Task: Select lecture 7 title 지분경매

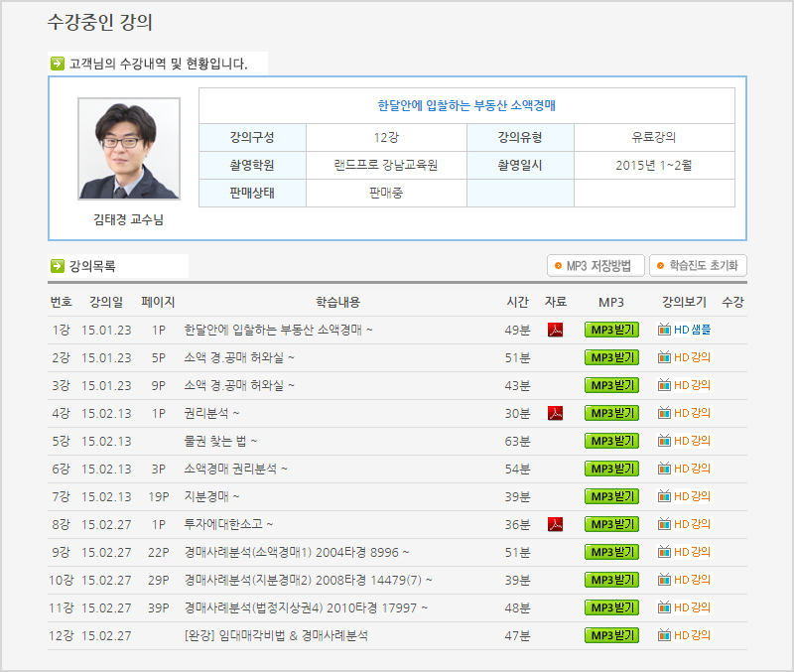Action: [211, 496]
